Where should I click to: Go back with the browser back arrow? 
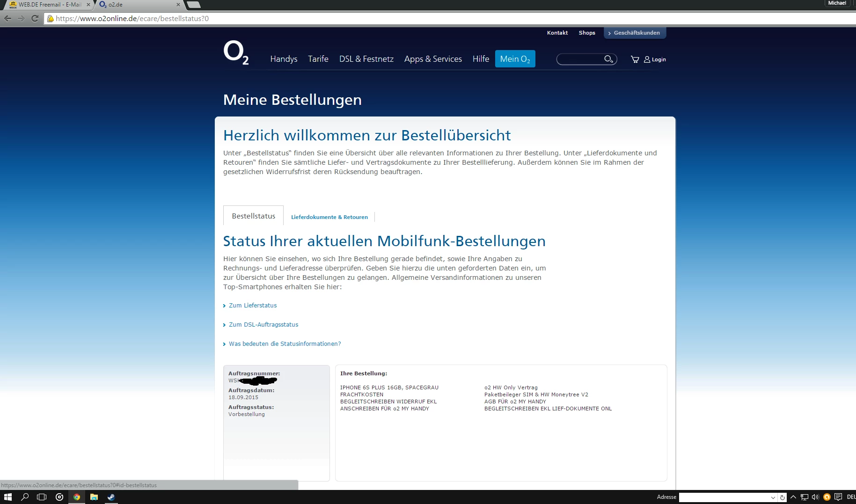[x=8, y=19]
